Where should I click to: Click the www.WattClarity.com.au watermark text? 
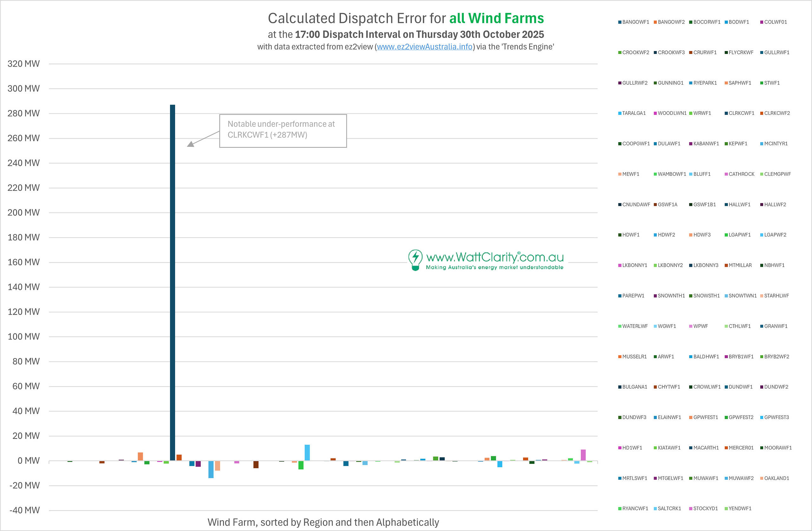[x=495, y=257]
